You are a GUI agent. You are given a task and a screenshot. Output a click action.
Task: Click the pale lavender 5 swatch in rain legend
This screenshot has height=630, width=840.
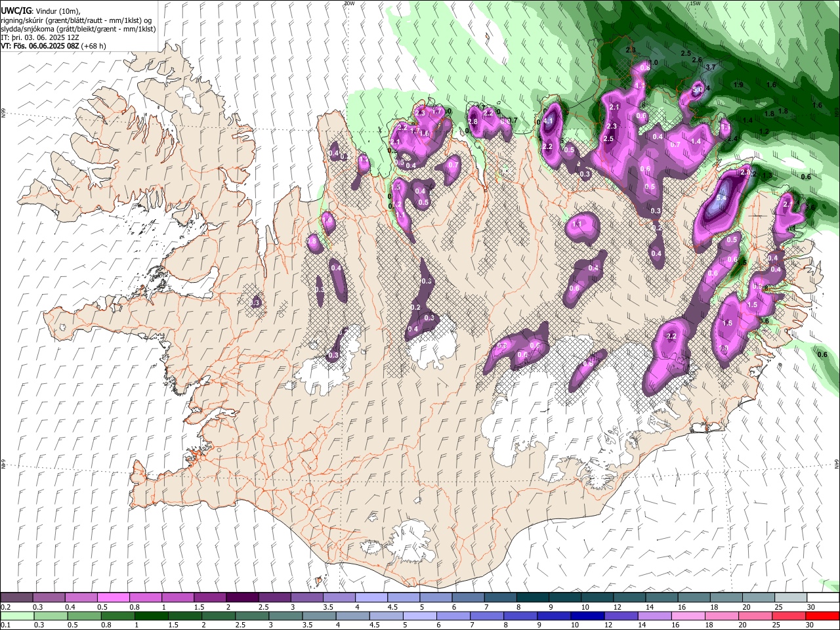coord(420,616)
